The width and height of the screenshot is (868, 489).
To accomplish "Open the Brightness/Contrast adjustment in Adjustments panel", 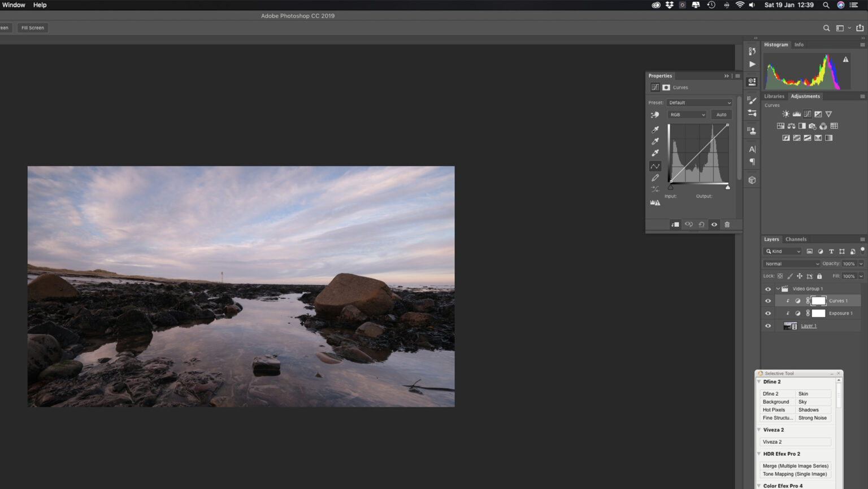I will [x=785, y=114].
